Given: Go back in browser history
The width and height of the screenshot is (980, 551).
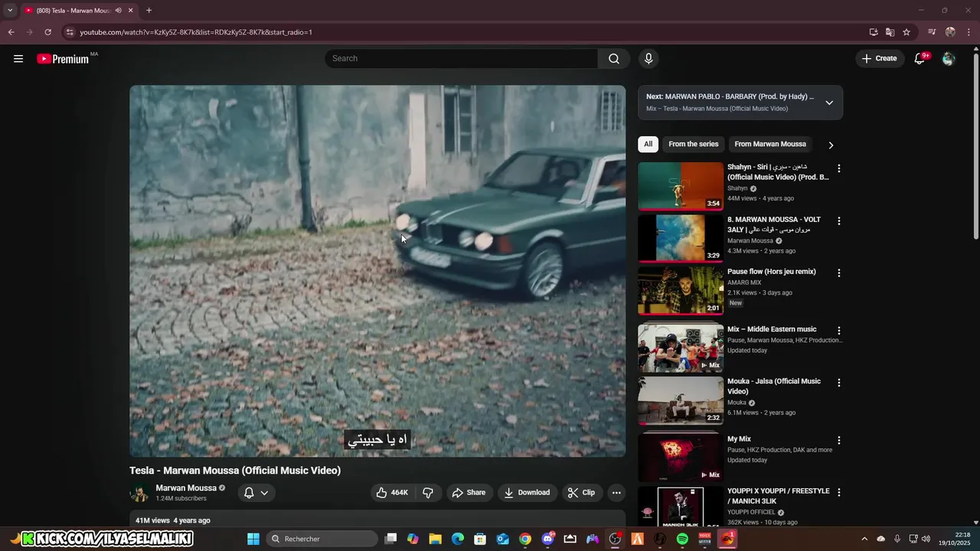Looking at the screenshot, I should pos(11,32).
